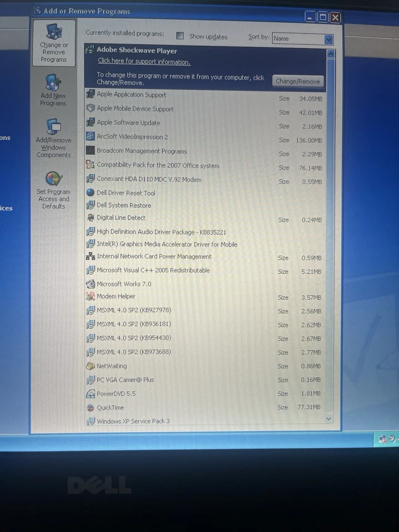Viewport: 399px width, 532px height.
Task: Click the QuickTime icon
Action: [90, 407]
